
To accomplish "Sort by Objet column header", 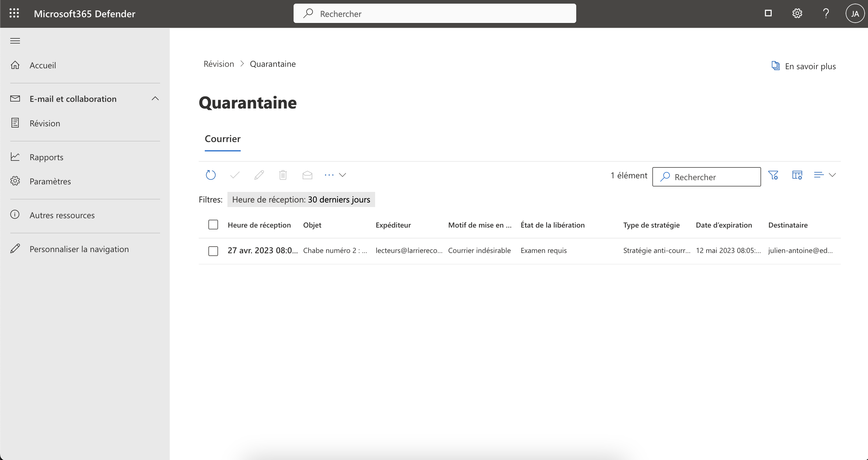I will tap(312, 225).
